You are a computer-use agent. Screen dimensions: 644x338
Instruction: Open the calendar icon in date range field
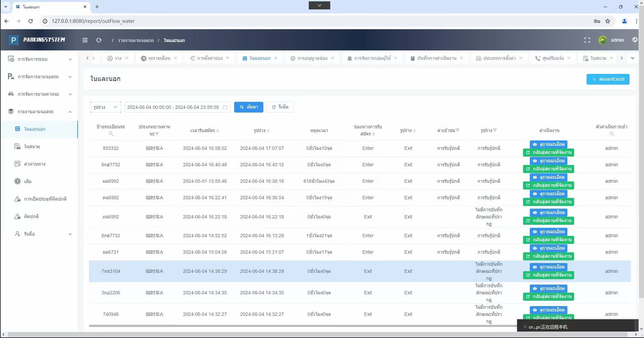225,107
